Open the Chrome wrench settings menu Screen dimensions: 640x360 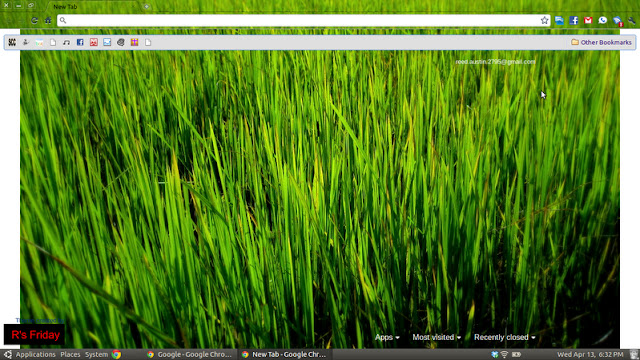point(632,20)
